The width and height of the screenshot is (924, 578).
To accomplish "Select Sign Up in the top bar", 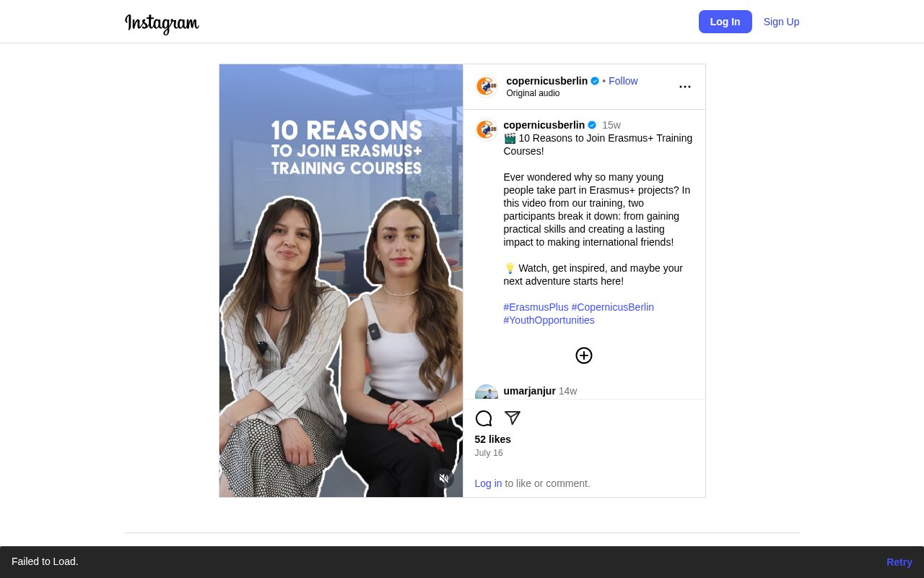I will (781, 22).
